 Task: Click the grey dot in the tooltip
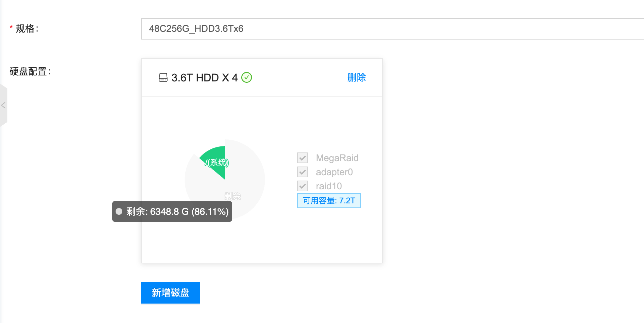click(x=119, y=211)
